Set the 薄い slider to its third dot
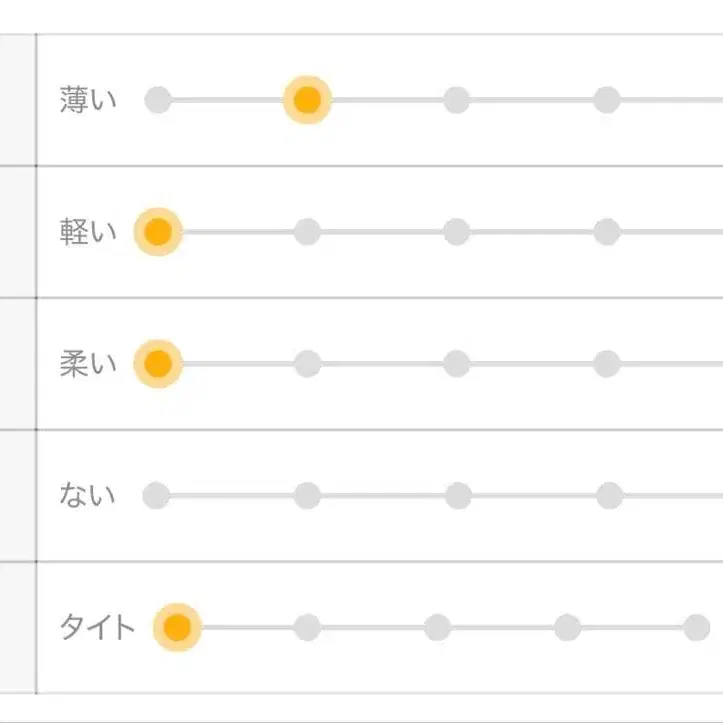This screenshot has height=723, width=723. [456, 100]
